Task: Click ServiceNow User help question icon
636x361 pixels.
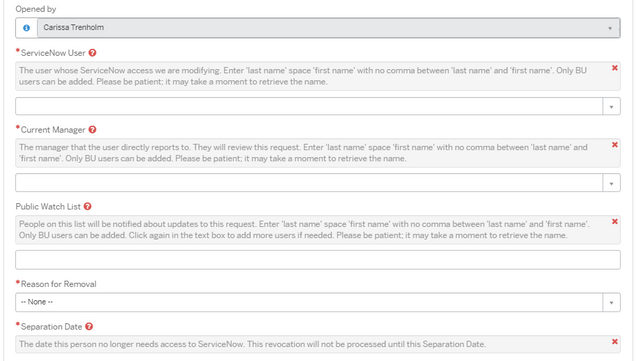Action: (92, 53)
